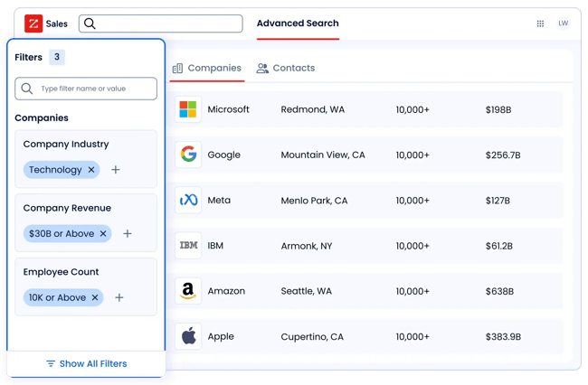Remove the $30B or Above revenue filter
Screen dimensions: 588x385
tap(103, 234)
